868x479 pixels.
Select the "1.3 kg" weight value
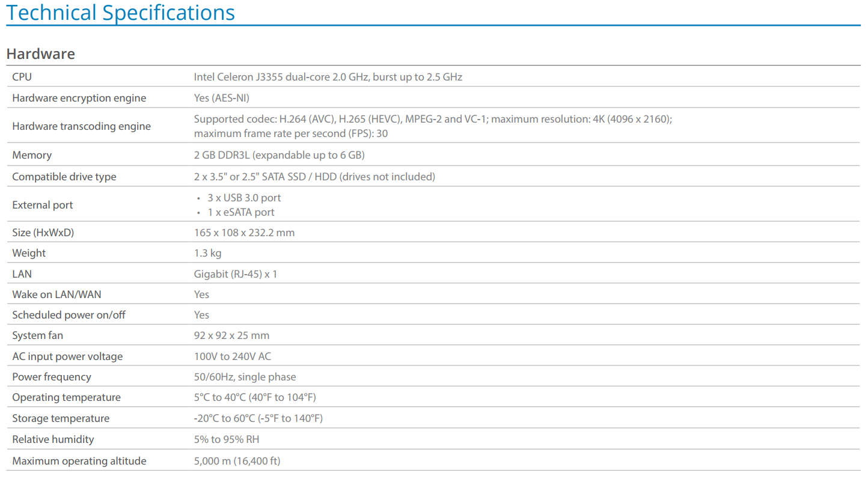[x=207, y=253]
